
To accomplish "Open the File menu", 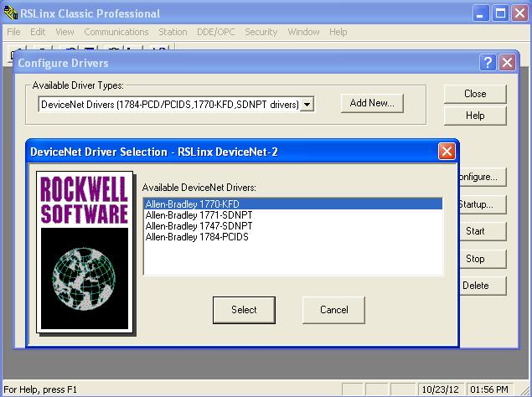I will [x=13, y=32].
